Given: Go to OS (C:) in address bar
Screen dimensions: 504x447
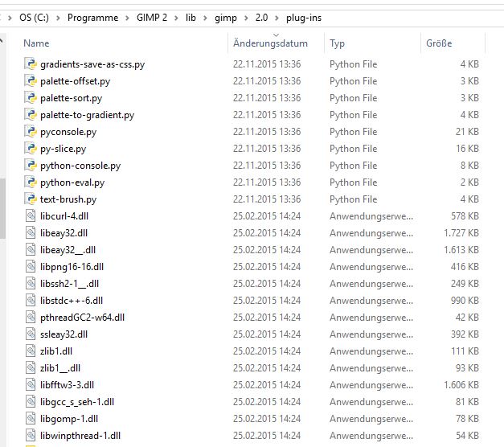Looking at the screenshot, I should click(34, 18).
